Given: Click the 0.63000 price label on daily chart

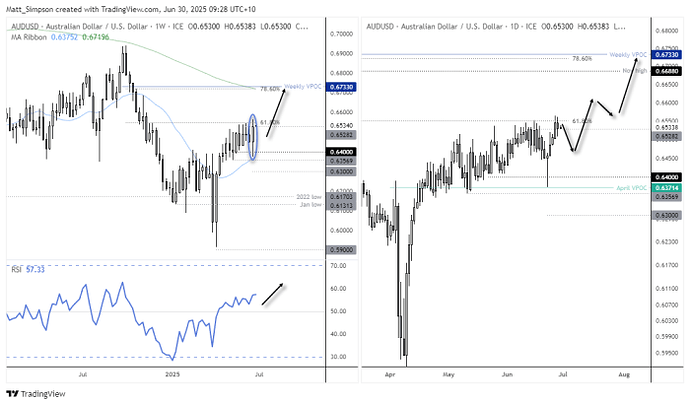Looking at the screenshot, I should point(667,215).
